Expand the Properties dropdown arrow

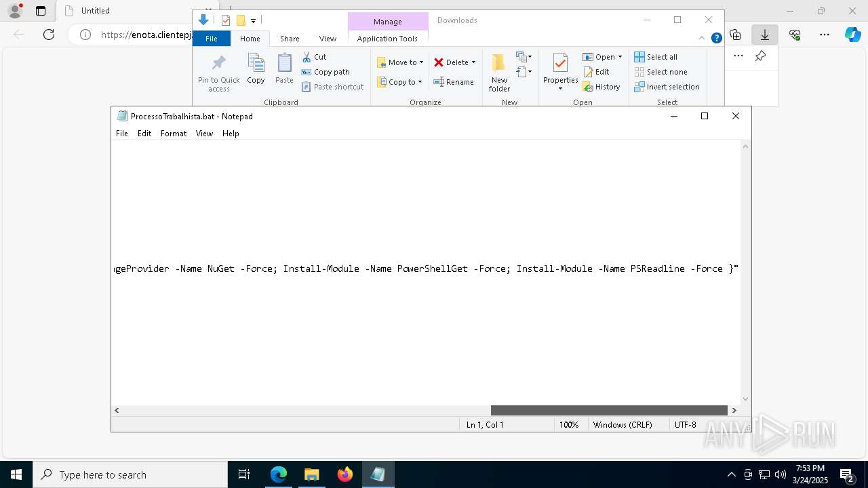[560, 89]
